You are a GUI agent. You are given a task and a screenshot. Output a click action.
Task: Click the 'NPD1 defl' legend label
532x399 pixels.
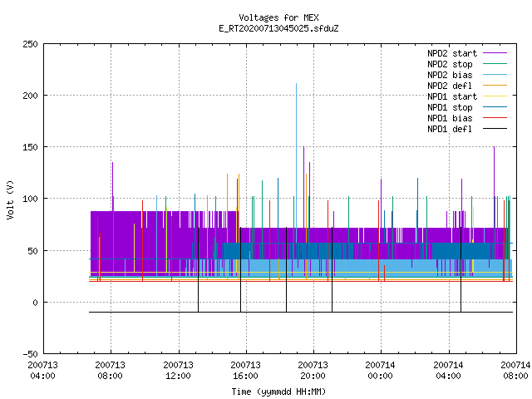(450, 129)
